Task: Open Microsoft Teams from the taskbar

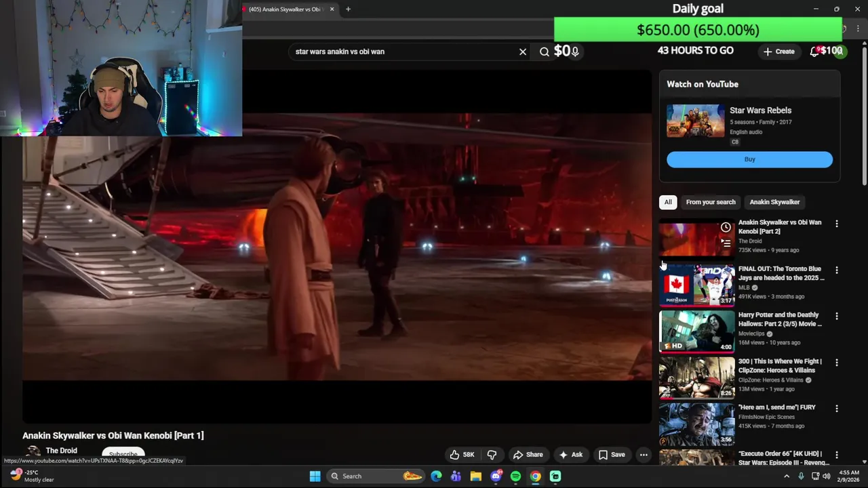Action: click(x=456, y=476)
